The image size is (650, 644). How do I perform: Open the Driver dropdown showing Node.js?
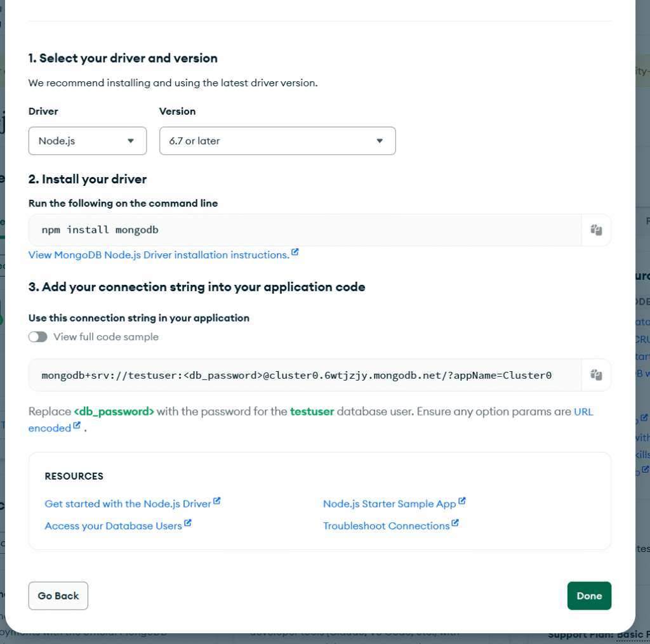click(x=87, y=140)
